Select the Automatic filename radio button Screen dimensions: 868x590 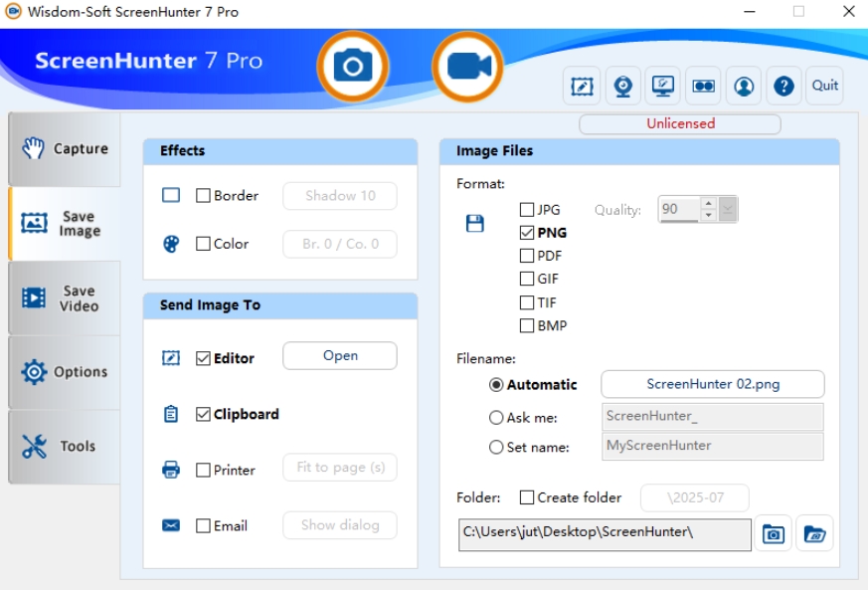[x=496, y=384]
